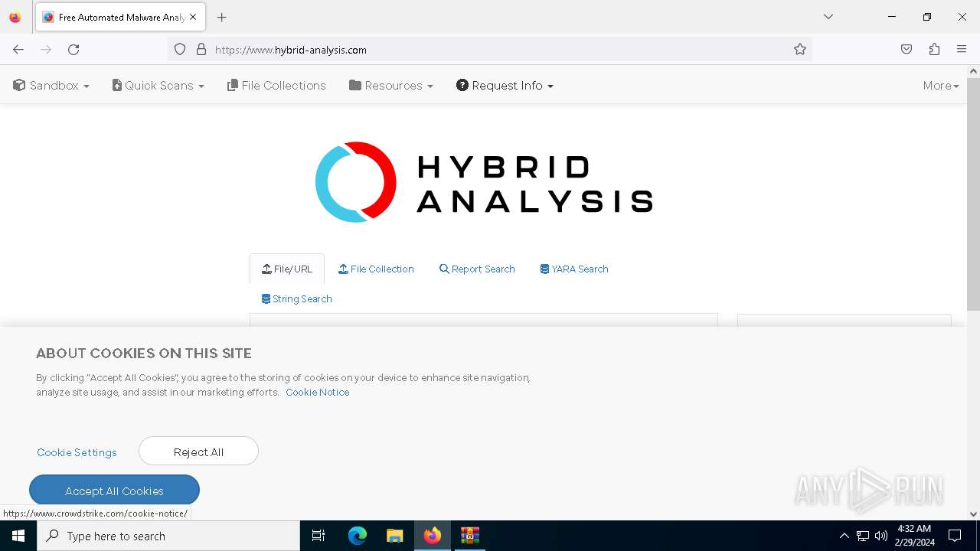
Task: Open the network status tray icon
Action: pos(863,536)
